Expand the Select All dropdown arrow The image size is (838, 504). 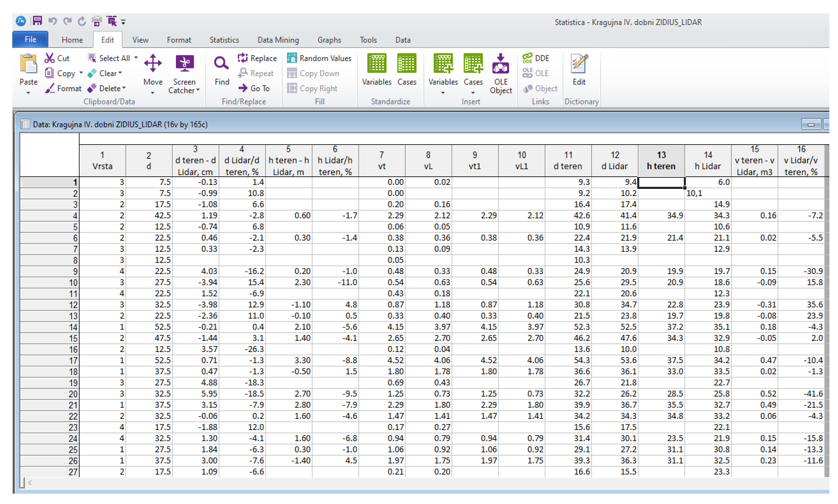[x=136, y=58]
